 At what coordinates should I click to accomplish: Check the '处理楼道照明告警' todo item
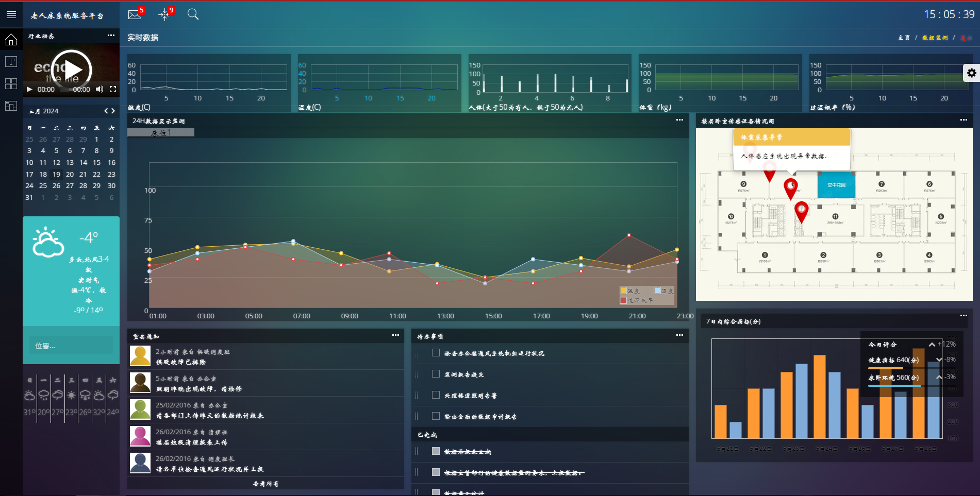click(436, 395)
